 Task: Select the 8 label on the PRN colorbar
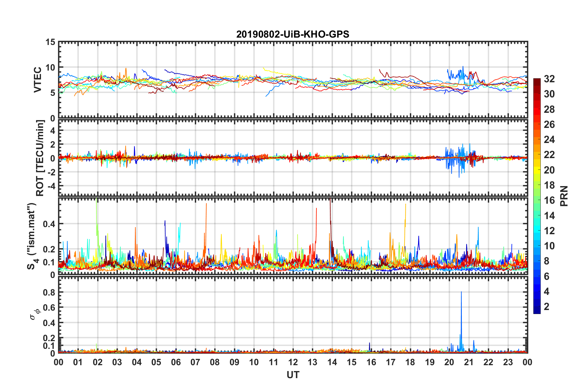click(547, 261)
